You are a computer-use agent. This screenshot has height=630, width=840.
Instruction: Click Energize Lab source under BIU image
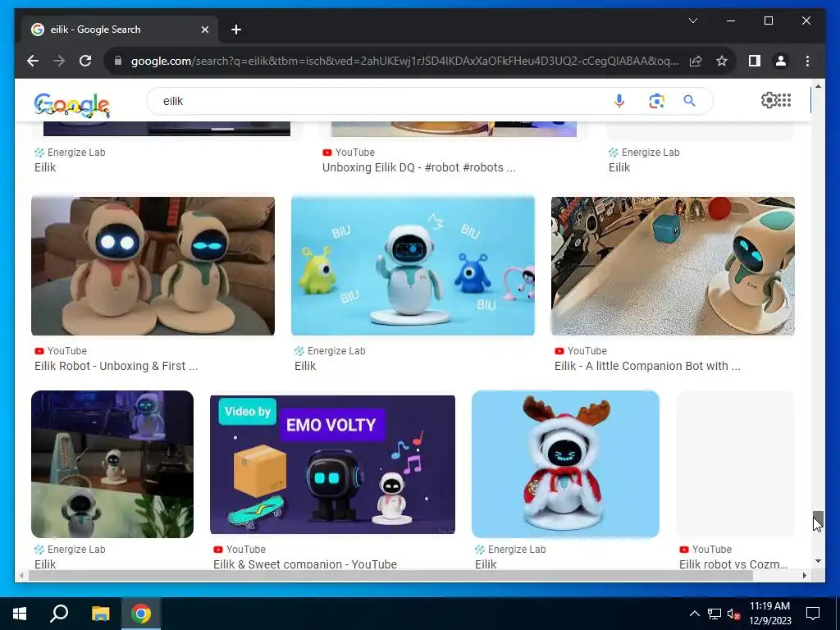(330, 351)
